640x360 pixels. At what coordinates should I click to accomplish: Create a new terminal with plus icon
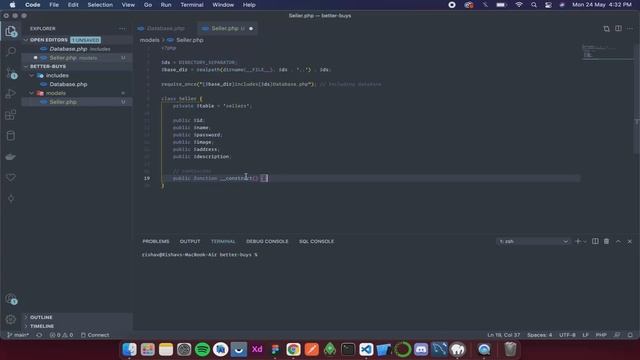(577, 241)
